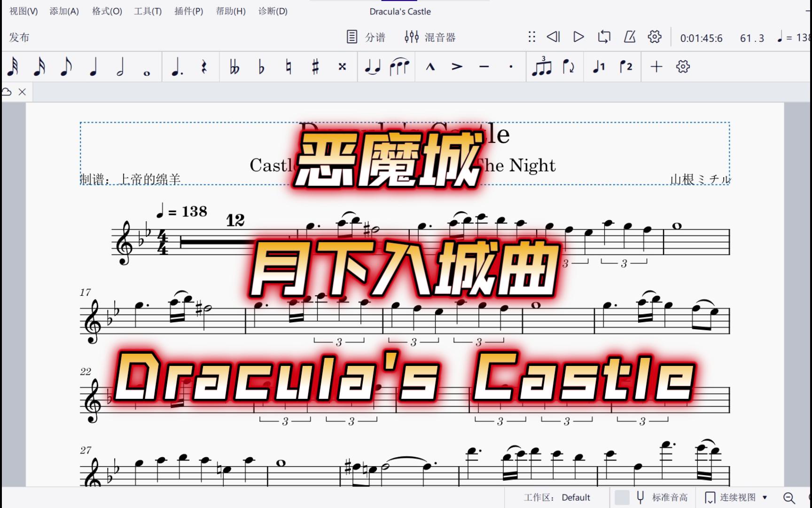
Task: Toggle the augmentation dot
Action: click(x=177, y=67)
